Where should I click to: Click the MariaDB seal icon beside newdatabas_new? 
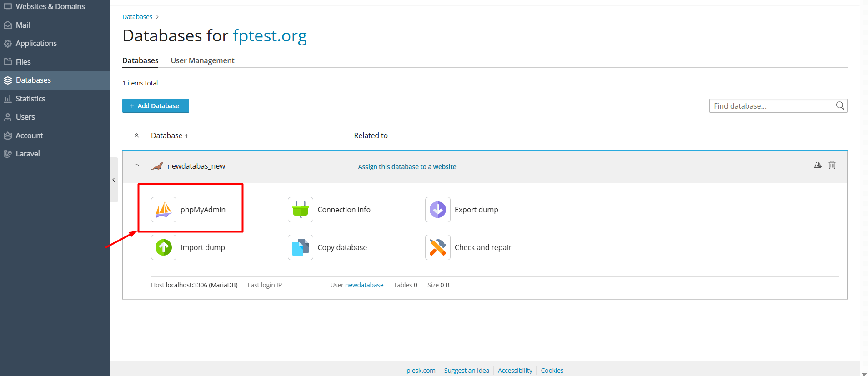click(157, 166)
